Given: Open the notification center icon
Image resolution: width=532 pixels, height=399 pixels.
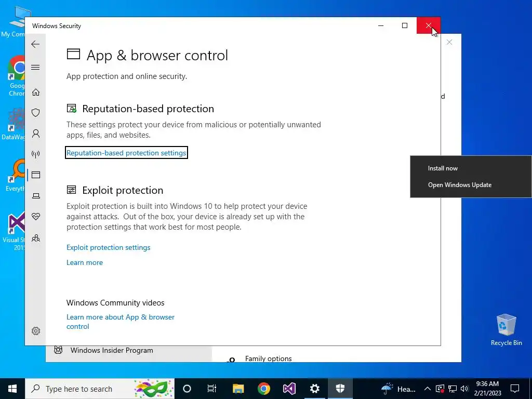Looking at the screenshot, I should [x=515, y=389].
